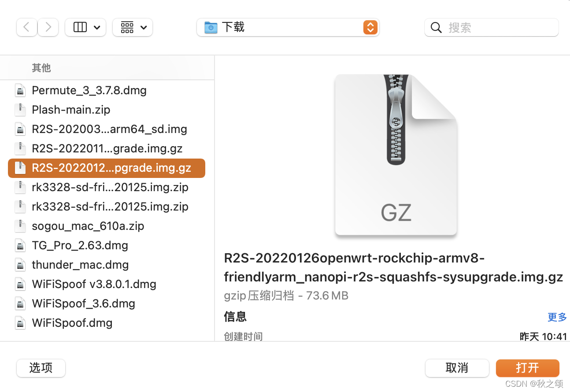Click the document icon beside Permute_3_3.7.8.dmg
The image size is (570, 392).
(x=20, y=90)
